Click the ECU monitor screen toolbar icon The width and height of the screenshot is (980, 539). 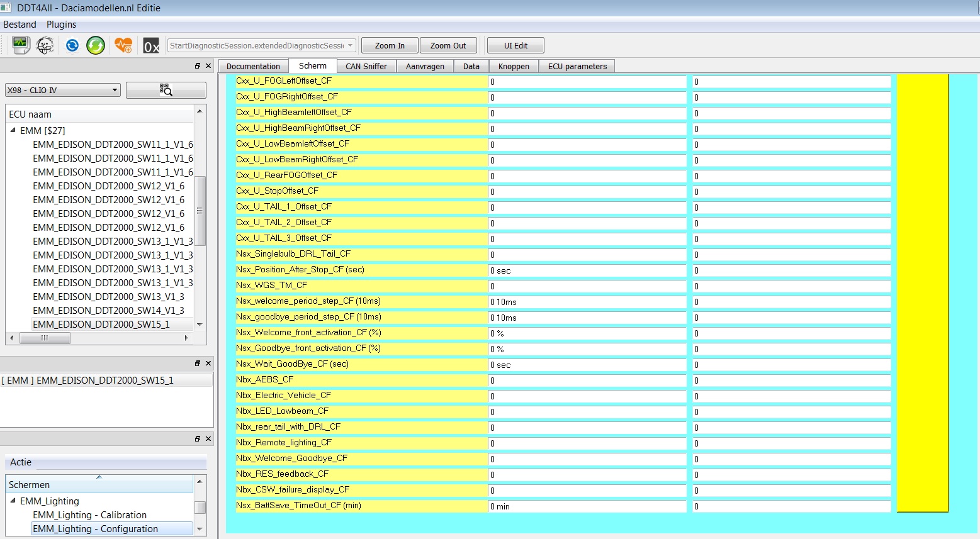(20, 45)
